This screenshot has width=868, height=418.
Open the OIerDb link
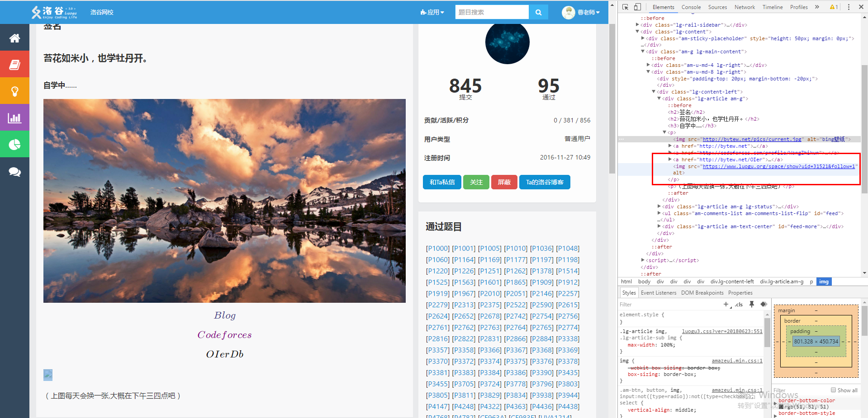pos(225,354)
